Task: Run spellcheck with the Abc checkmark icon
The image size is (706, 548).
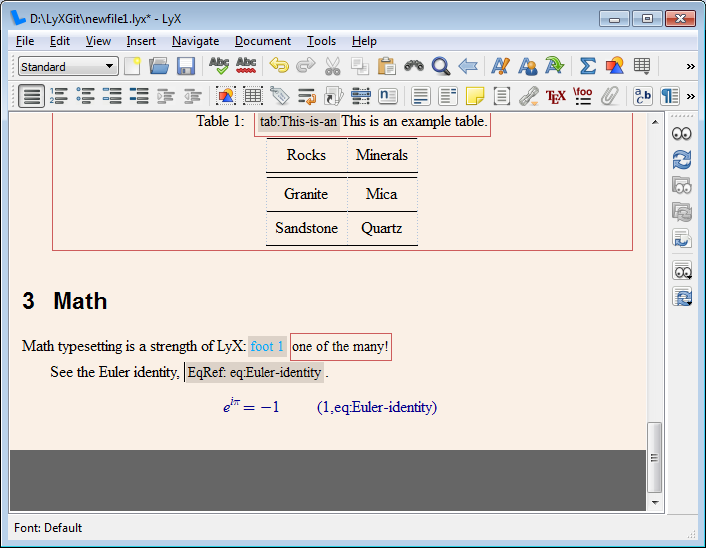Action: tap(219, 66)
